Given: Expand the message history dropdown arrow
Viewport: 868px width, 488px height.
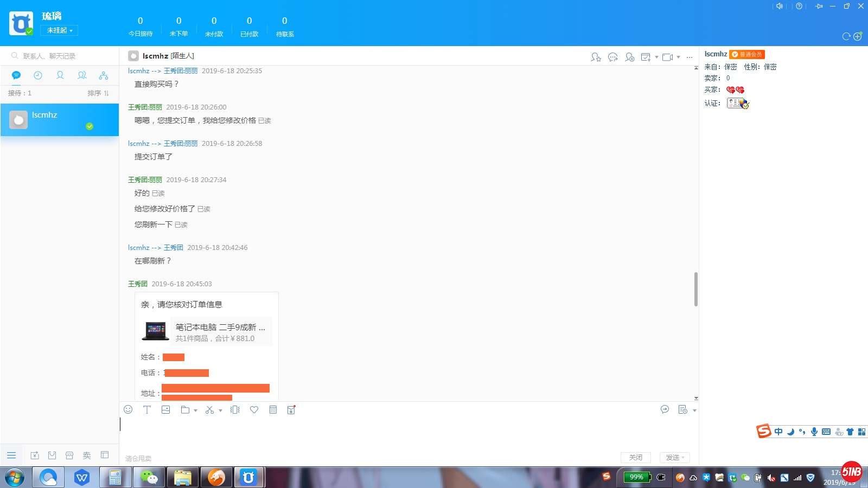Looking at the screenshot, I should point(694,410).
